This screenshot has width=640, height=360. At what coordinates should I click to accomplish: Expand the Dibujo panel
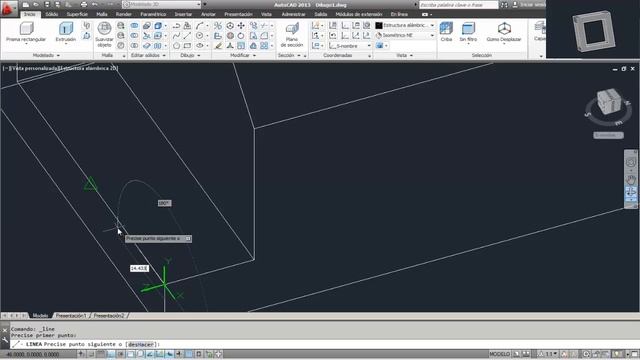pos(190,56)
